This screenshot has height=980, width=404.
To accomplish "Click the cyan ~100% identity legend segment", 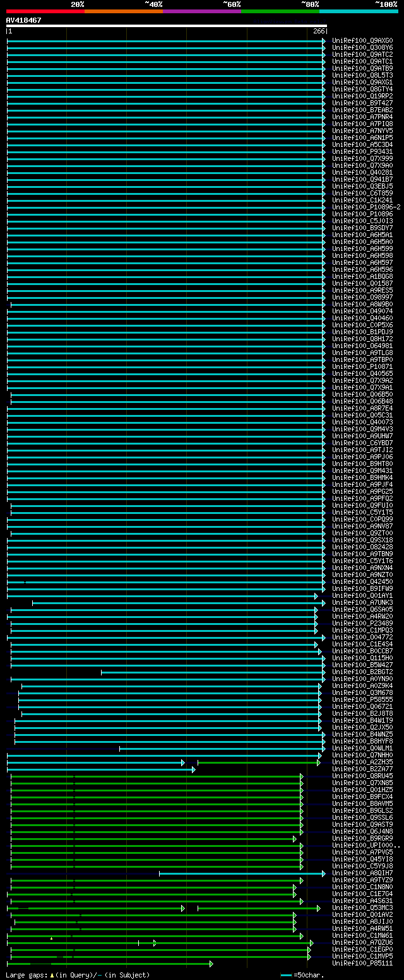I will [359, 11].
